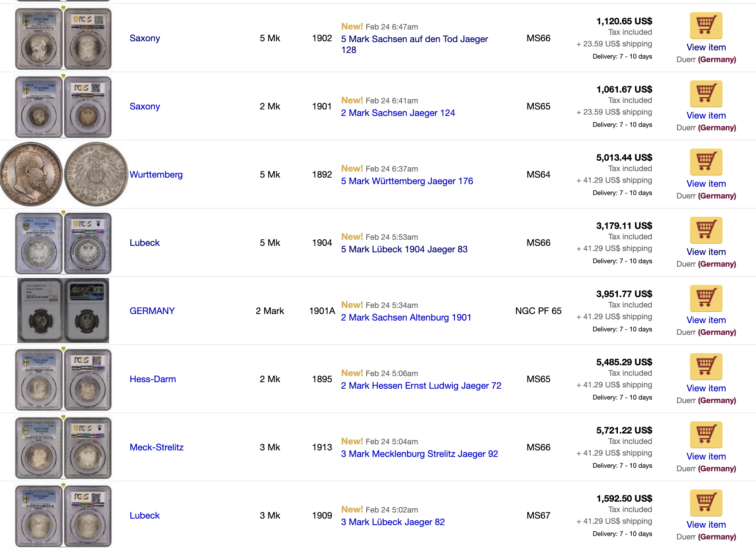
Task: Click the cart icon for 1901 Saxony 2 Mk
Action: click(x=706, y=94)
